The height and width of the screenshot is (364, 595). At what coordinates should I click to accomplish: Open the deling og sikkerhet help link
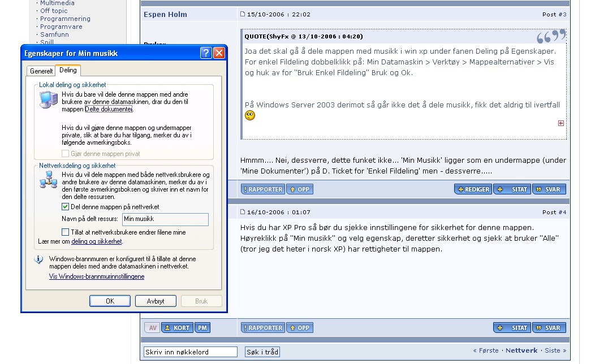pos(97,241)
